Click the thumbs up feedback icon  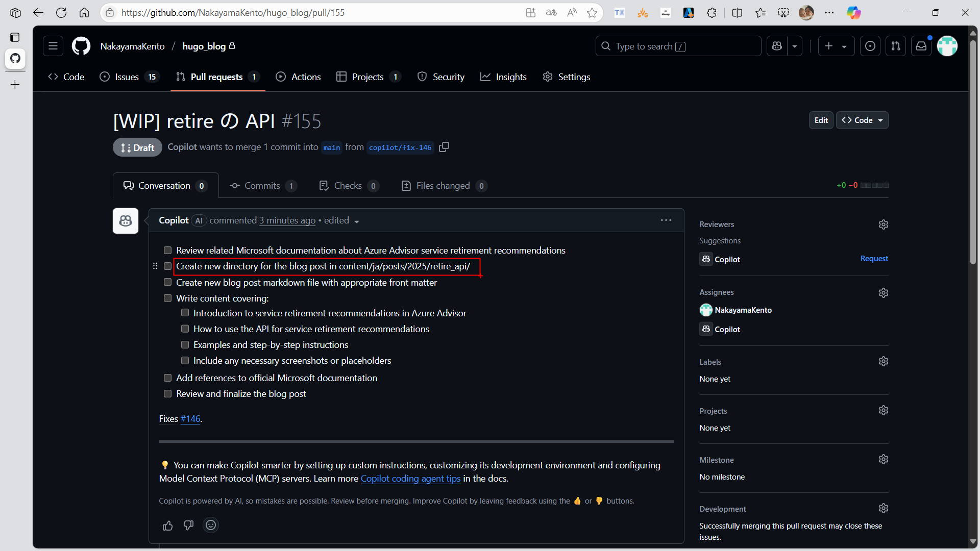(167, 525)
